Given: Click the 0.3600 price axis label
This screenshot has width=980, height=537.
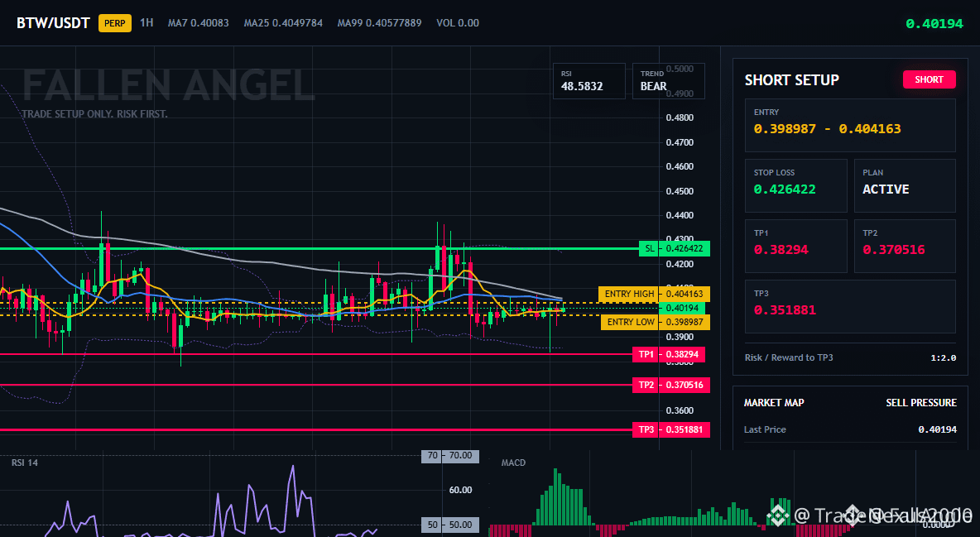Looking at the screenshot, I should [680, 410].
